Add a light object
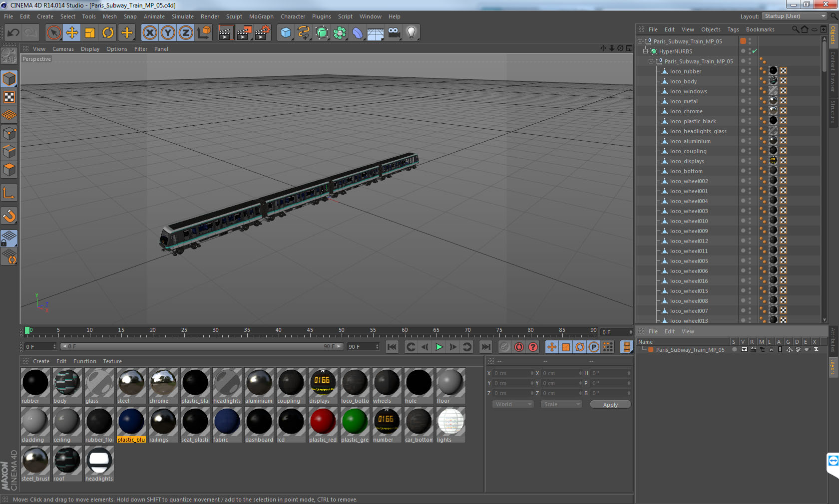 tap(412, 33)
